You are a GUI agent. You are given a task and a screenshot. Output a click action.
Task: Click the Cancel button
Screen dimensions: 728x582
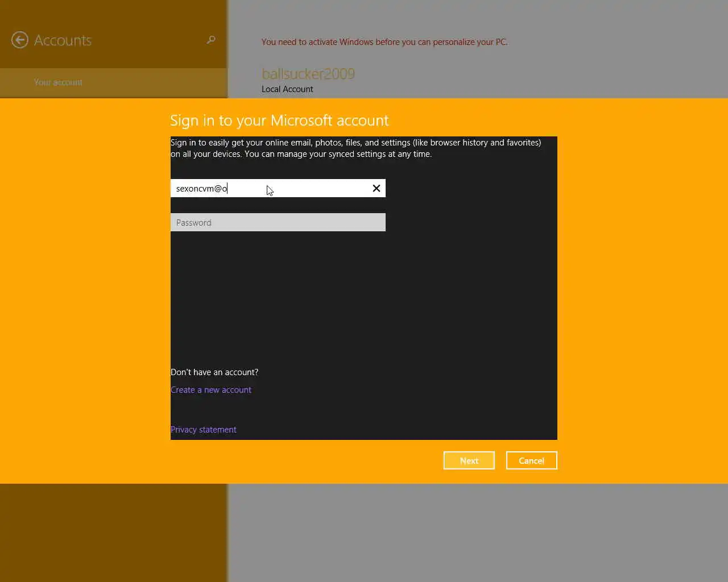tap(532, 460)
